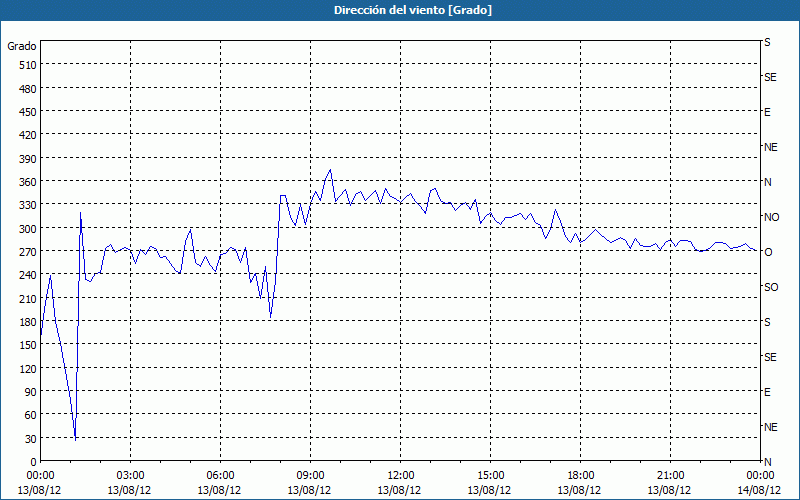Select the "E" compass label on the 450 gridline

[x=767, y=112]
